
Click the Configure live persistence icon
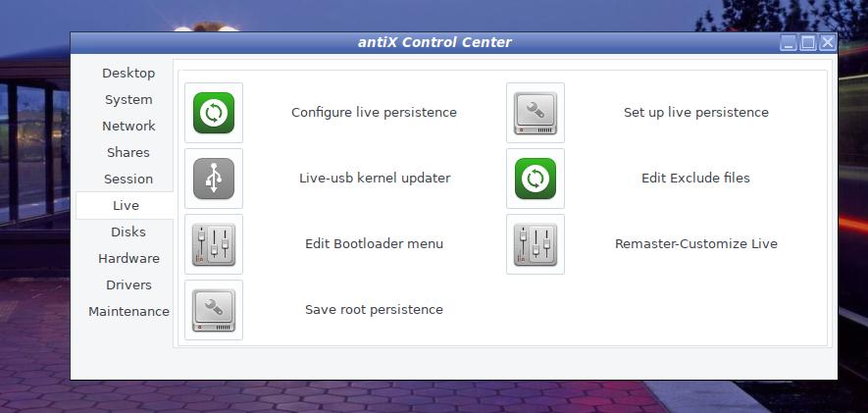point(214,113)
